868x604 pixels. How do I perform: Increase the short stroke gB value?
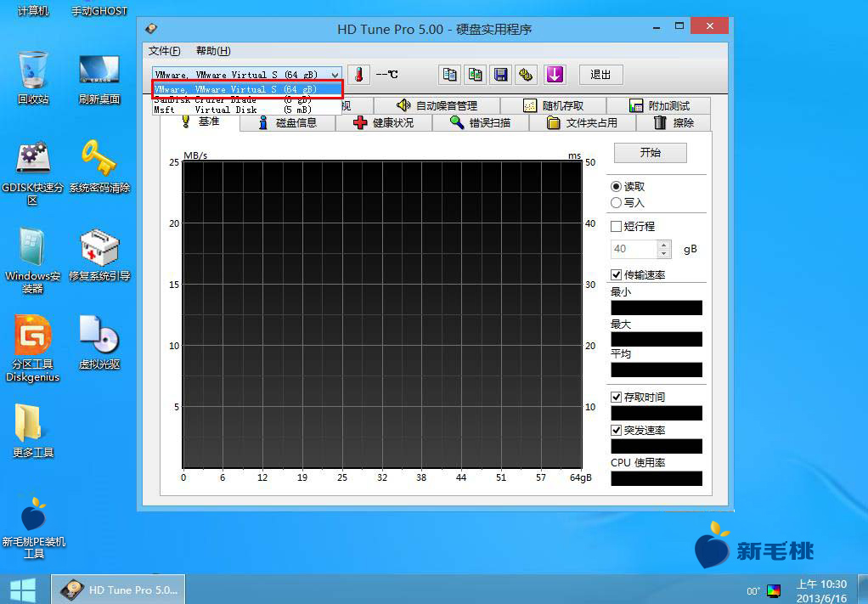click(663, 245)
